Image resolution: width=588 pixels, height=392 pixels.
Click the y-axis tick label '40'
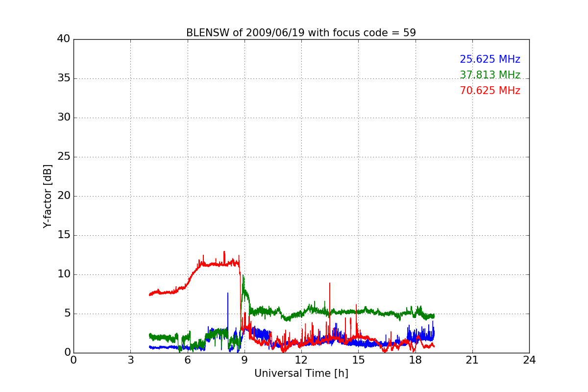click(x=64, y=39)
